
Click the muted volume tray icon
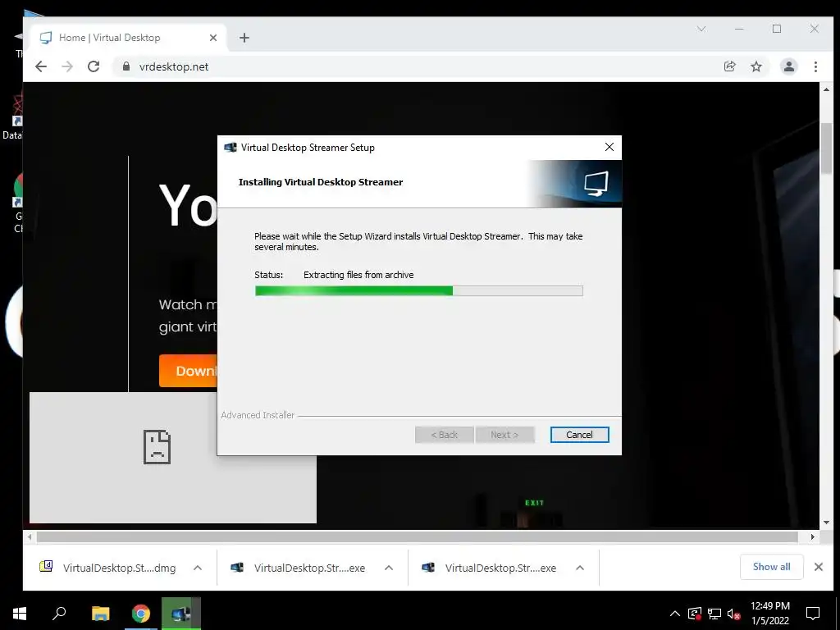click(734, 614)
